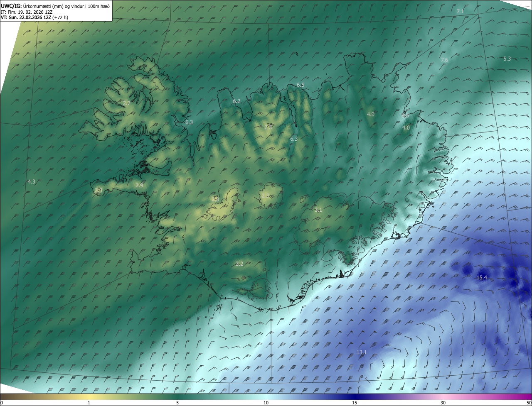Click the '5' tick on color scale
This screenshot has width=532, height=406.
(x=177, y=403)
